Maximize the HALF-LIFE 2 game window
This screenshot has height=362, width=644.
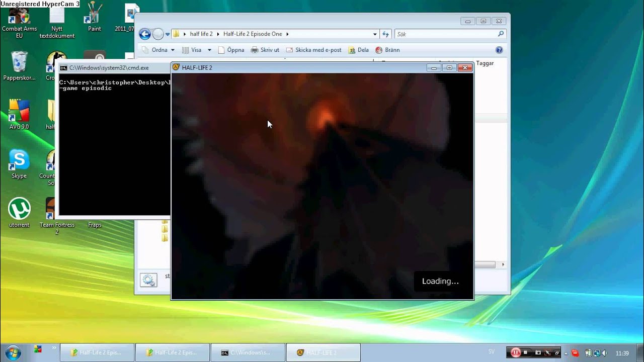450,67
